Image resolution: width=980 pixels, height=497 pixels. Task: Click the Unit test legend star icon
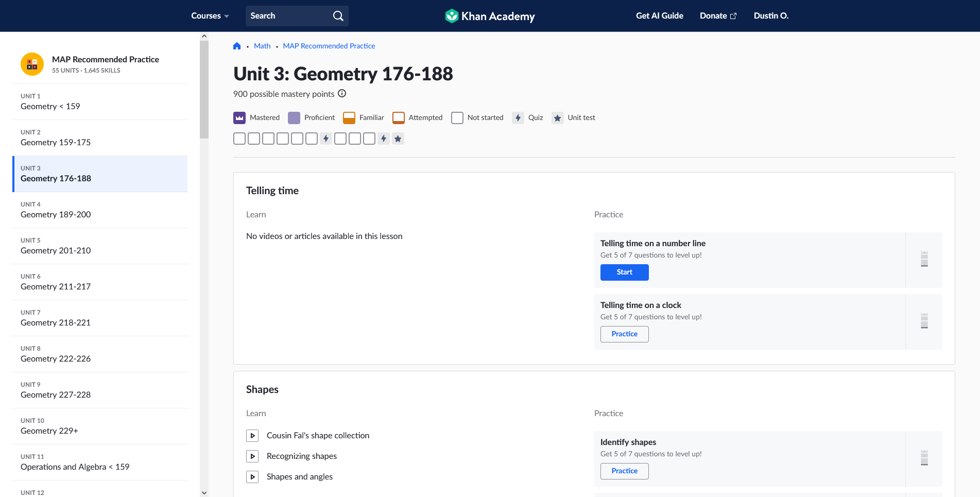click(557, 118)
